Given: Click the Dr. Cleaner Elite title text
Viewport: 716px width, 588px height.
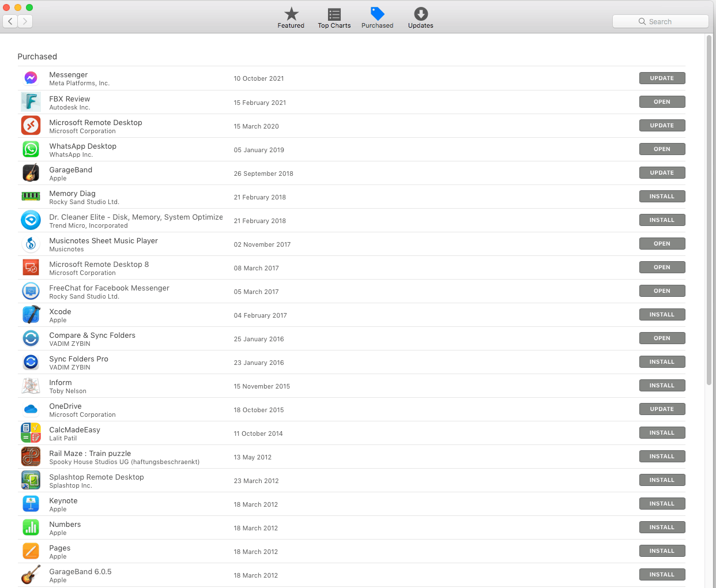Looking at the screenshot, I should pos(135,217).
